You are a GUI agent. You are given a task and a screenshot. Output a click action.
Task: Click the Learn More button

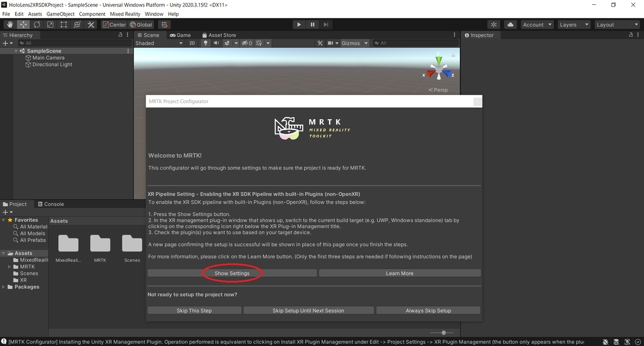coord(400,273)
